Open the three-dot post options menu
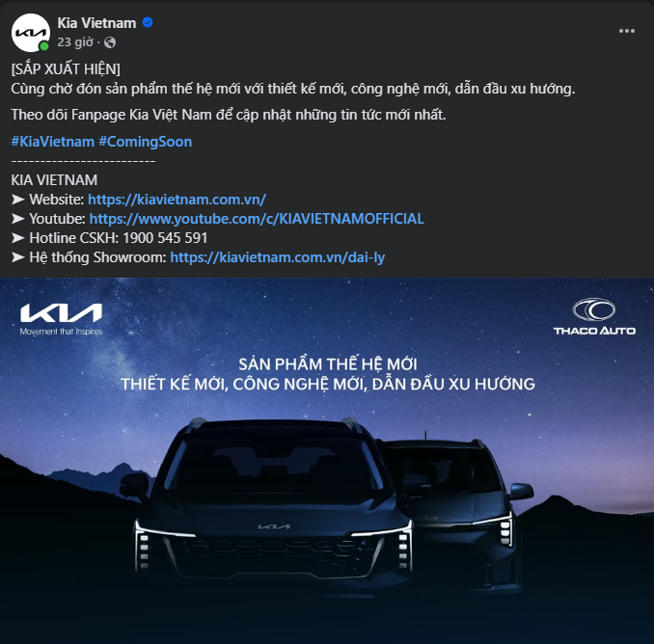The width and height of the screenshot is (654, 644). point(626,31)
